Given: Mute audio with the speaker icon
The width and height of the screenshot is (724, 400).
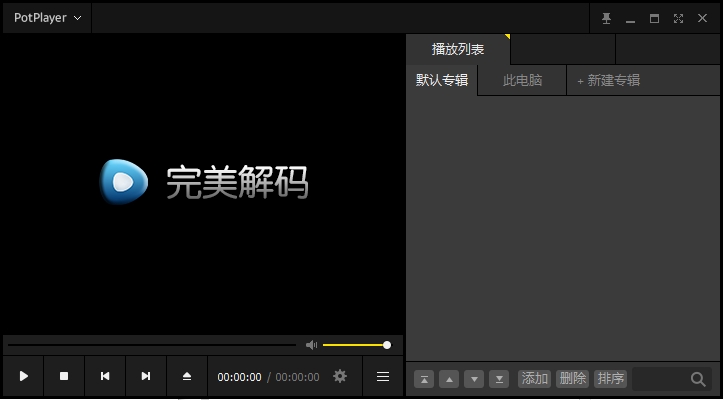Looking at the screenshot, I should (x=312, y=345).
